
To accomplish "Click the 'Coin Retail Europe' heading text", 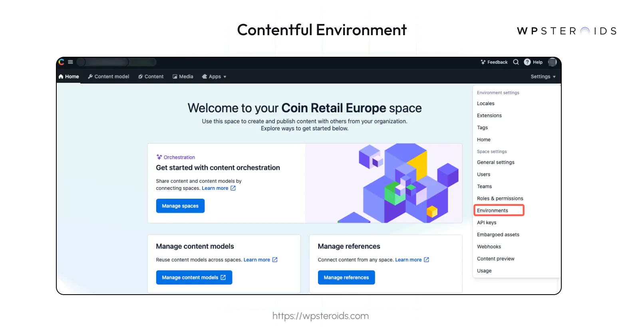I will pos(334,108).
